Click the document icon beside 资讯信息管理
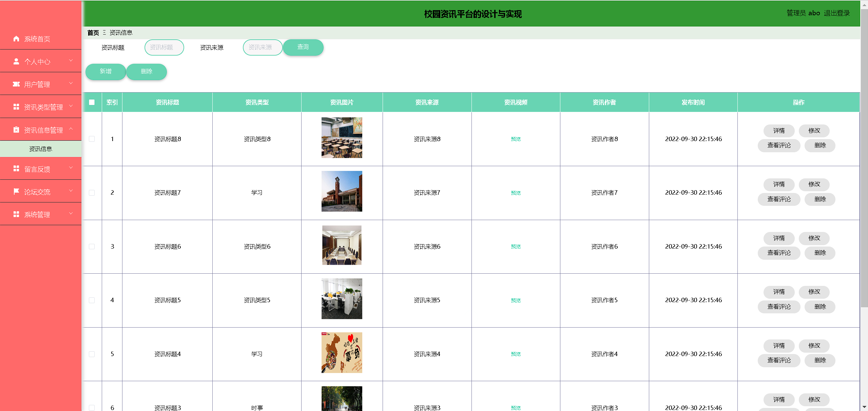The width and height of the screenshot is (868, 411). [x=16, y=130]
